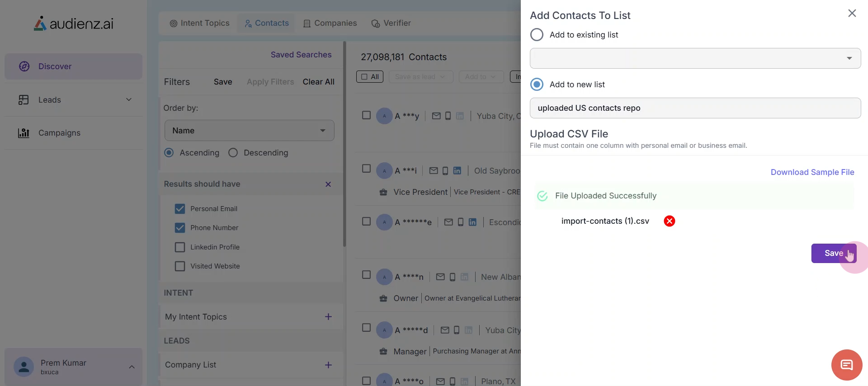Close the Add Contacts To List panel
This screenshot has width=868, height=386.
pyautogui.click(x=852, y=14)
